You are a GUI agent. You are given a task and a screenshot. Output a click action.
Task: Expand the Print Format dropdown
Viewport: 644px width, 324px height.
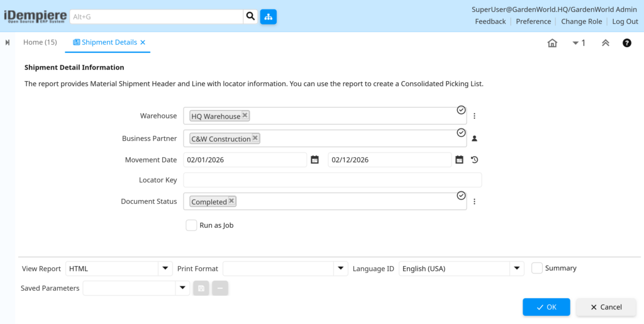(340, 269)
